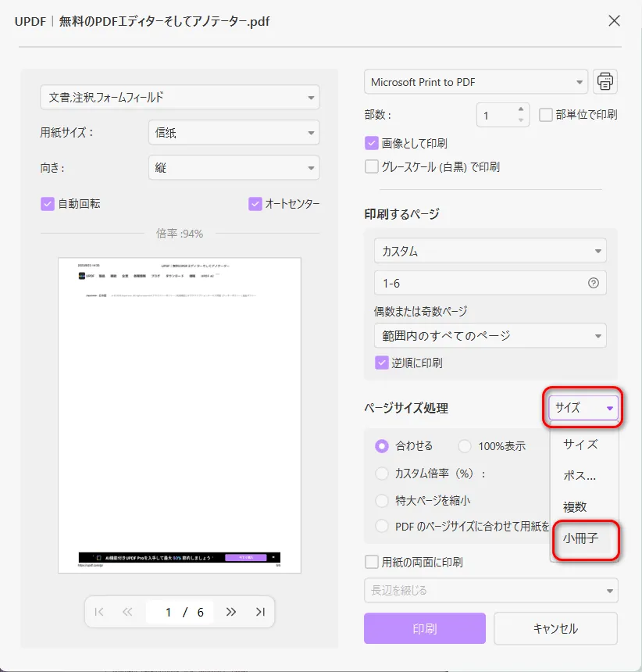Open disabled 長辺を綴じる binding dropdown
This screenshot has width=642, height=672.
pyautogui.click(x=490, y=591)
